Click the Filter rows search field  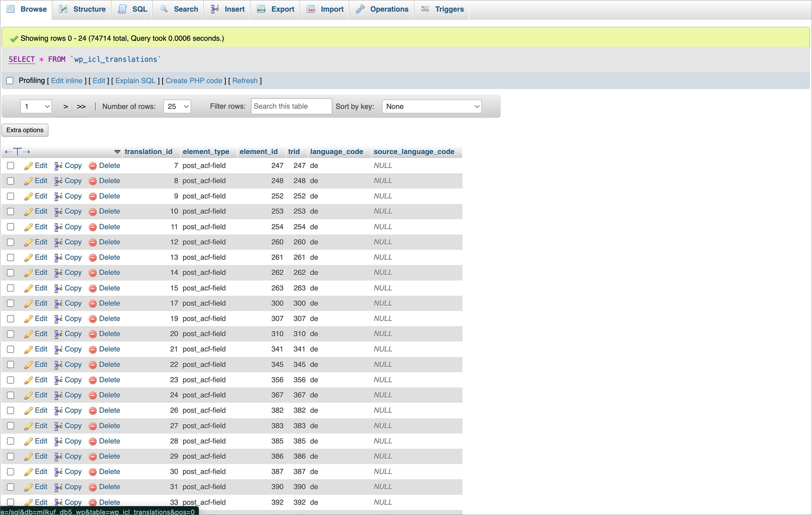(291, 106)
